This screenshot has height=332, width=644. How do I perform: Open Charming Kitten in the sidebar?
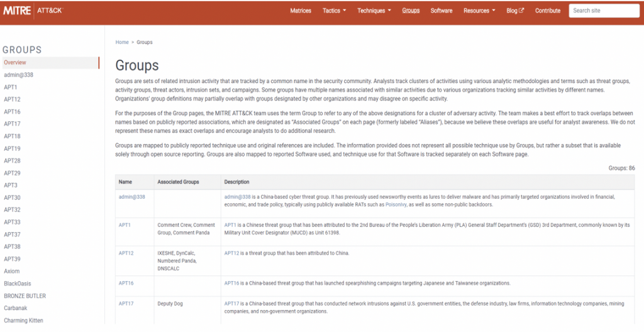pyautogui.click(x=25, y=320)
